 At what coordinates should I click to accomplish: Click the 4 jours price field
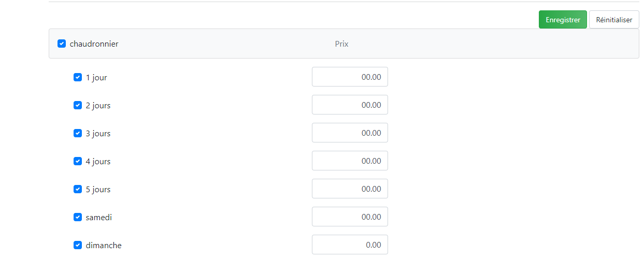click(x=350, y=161)
